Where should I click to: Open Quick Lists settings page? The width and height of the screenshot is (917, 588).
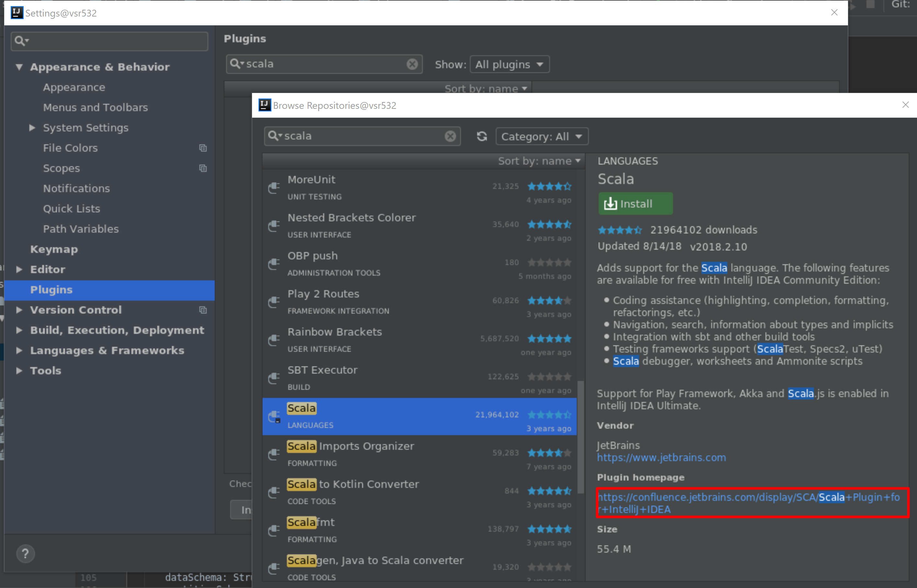pos(71,209)
